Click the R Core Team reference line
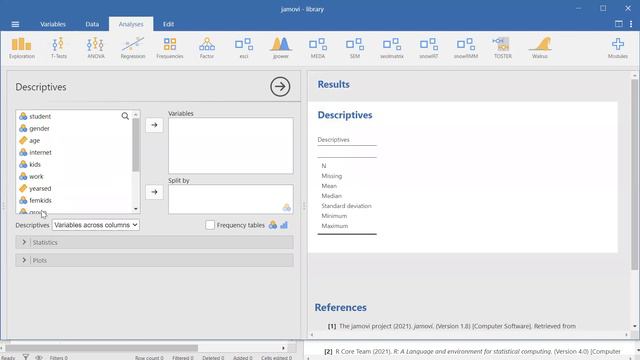This screenshot has width=640, height=360. (472, 351)
